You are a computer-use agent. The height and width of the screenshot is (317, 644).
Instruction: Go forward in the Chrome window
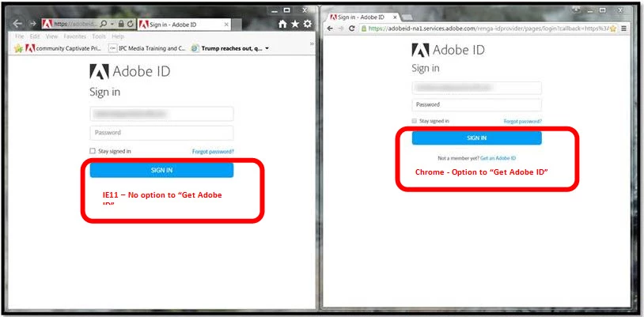(x=340, y=28)
